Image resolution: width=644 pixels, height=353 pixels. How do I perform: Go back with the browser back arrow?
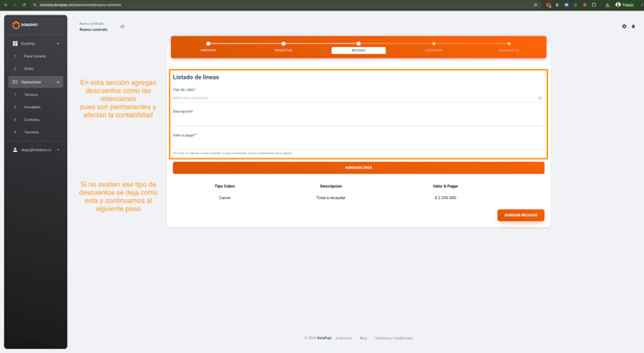pyautogui.click(x=6, y=5)
